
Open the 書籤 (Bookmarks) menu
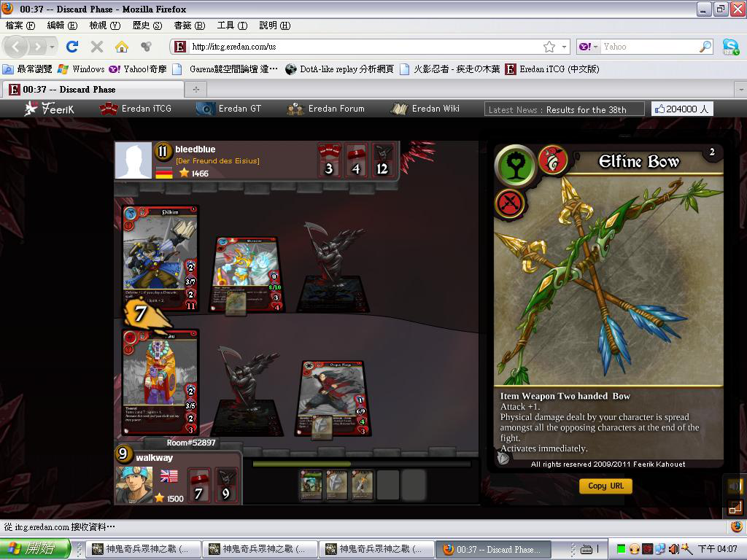189,26
